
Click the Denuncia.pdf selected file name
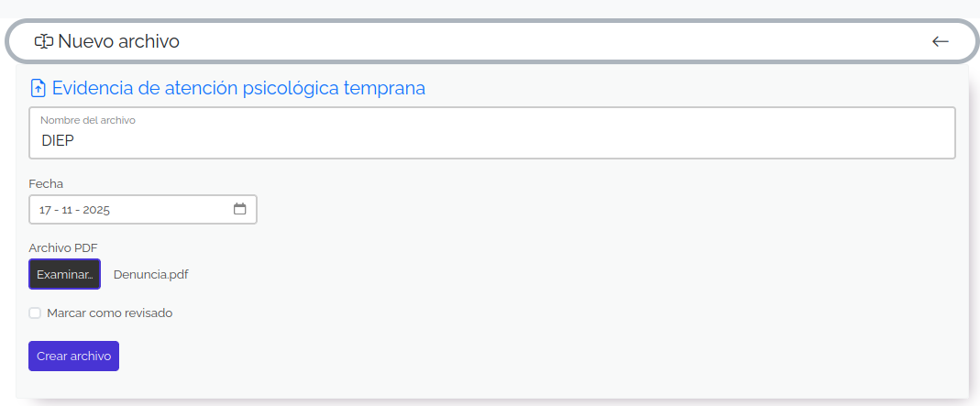tap(150, 274)
